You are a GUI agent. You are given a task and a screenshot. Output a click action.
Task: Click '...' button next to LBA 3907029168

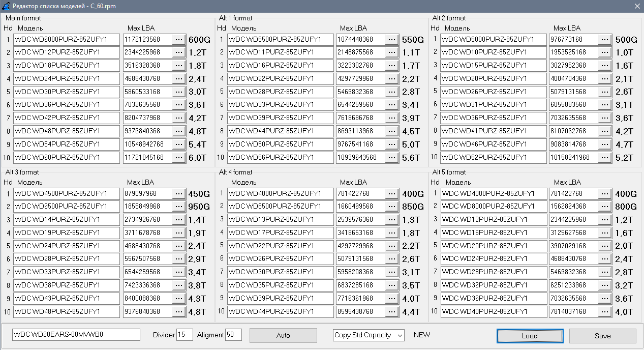[x=605, y=246]
